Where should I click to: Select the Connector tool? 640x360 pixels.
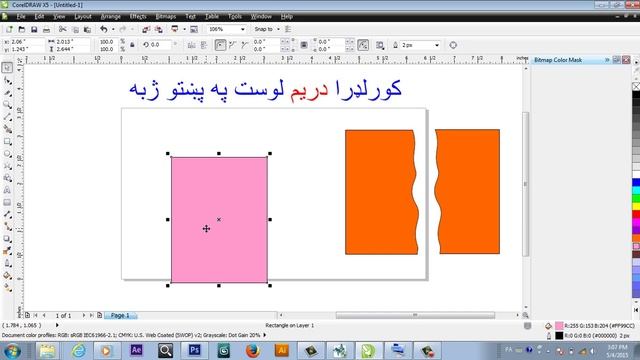coord(7,227)
